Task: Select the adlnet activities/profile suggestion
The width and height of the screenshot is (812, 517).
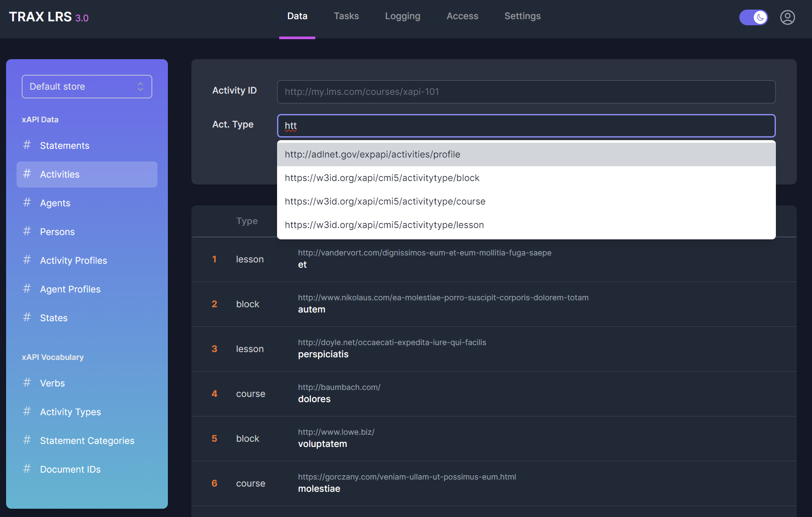Action: click(372, 154)
